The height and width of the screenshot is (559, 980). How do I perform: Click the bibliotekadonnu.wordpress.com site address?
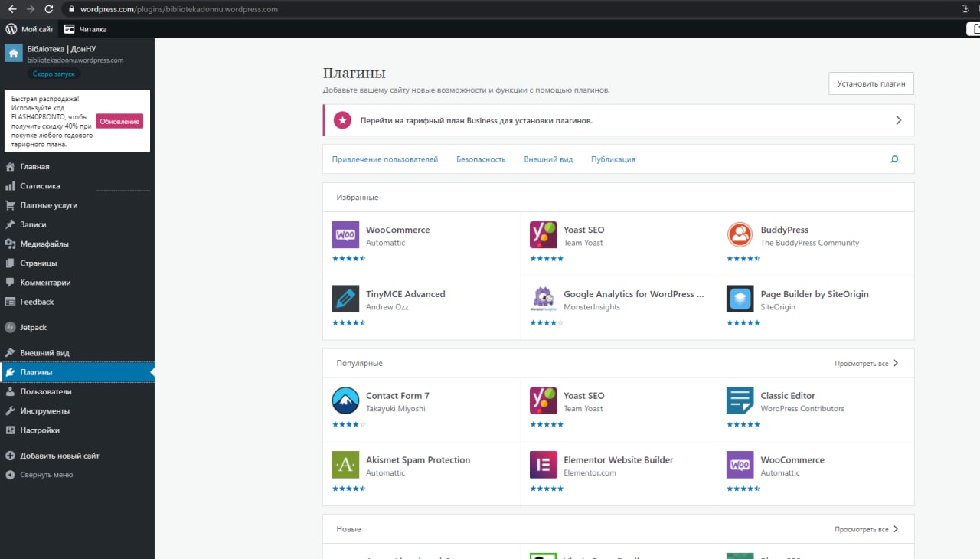point(75,60)
